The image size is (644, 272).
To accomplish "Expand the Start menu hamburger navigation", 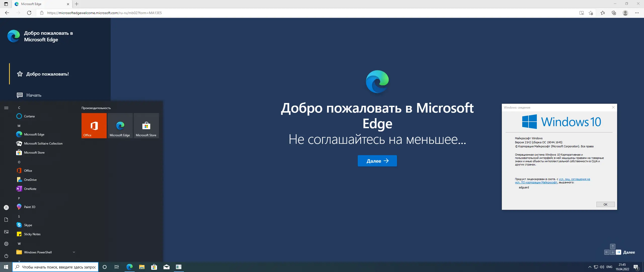I will 6,108.
